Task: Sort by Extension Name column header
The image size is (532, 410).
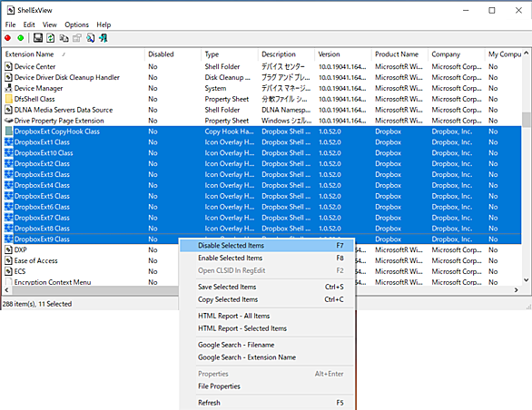Action: (x=74, y=54)
